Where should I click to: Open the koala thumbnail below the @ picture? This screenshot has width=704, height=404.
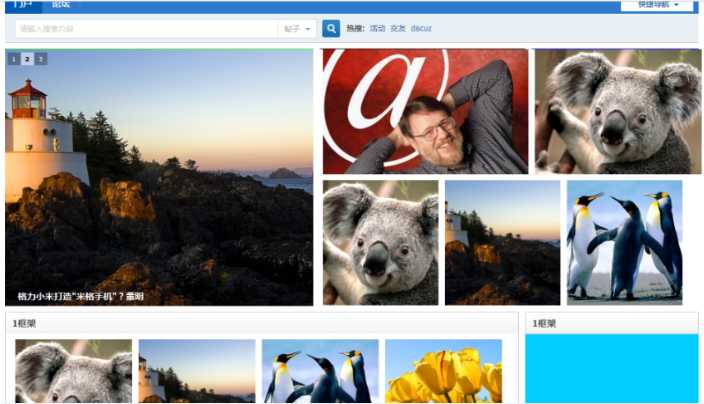click(x=381, y=243)
